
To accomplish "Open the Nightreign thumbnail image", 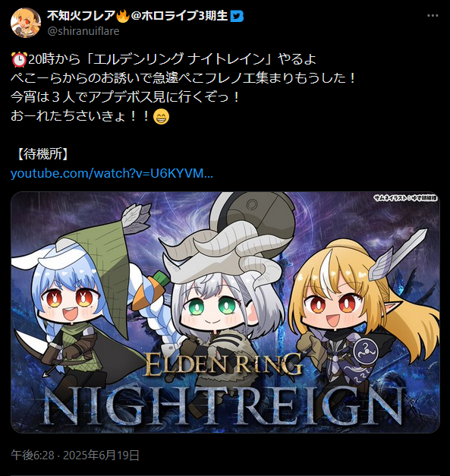I will pyautogui.click(x=225, y=312).
